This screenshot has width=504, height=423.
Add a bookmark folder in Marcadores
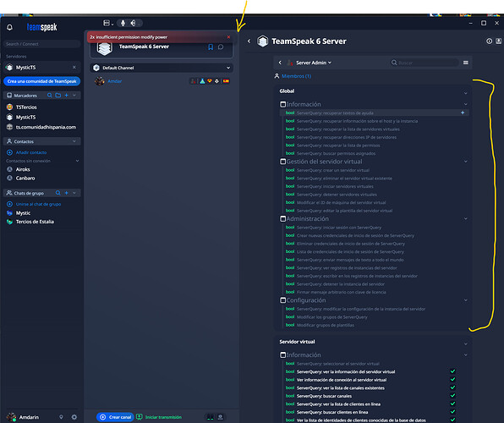pyautogui.click(x=58, y=96)
